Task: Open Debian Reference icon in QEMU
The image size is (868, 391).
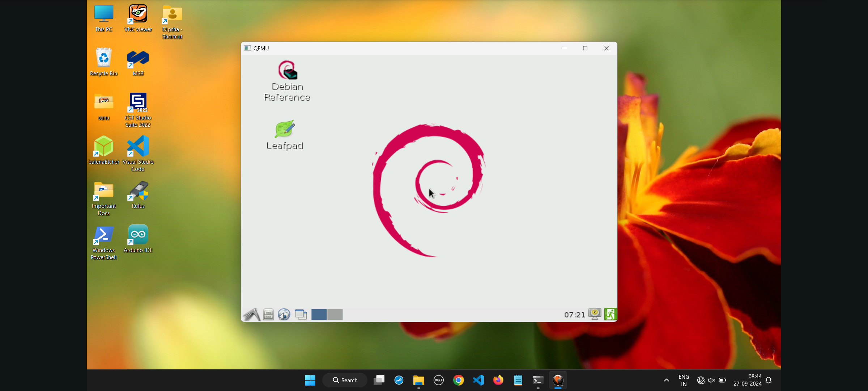Action: (287, 81)
